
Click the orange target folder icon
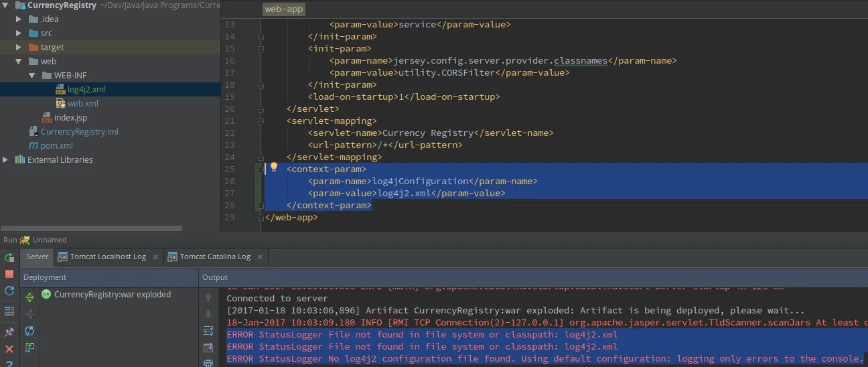pos(33,47)
